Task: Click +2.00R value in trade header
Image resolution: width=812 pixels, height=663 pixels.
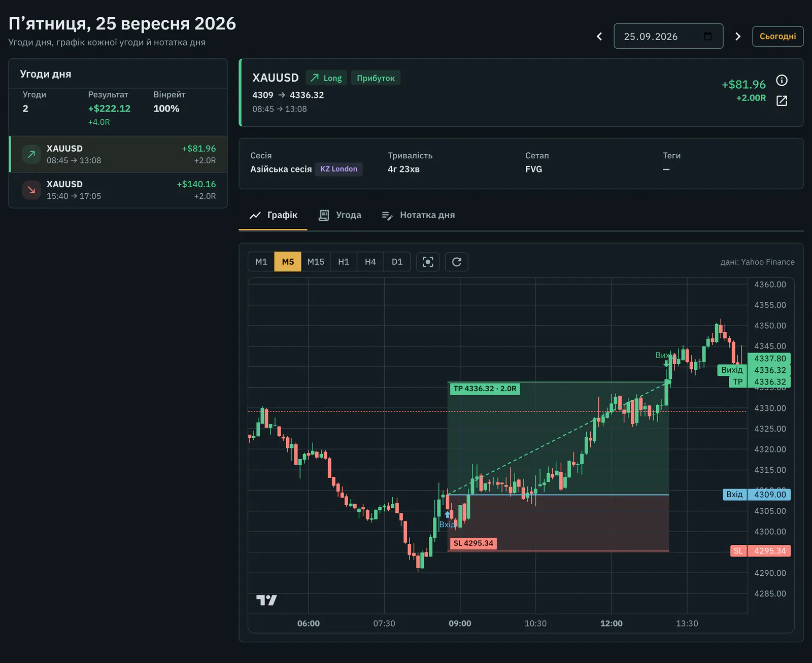Action: coord(751,98)
